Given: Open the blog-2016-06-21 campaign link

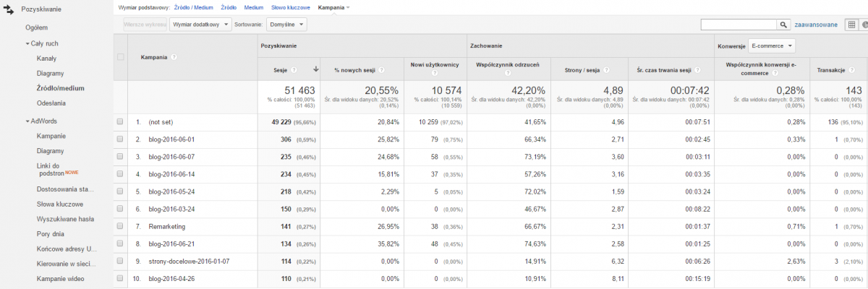Looking at the screenshot, I should [171, 243].
